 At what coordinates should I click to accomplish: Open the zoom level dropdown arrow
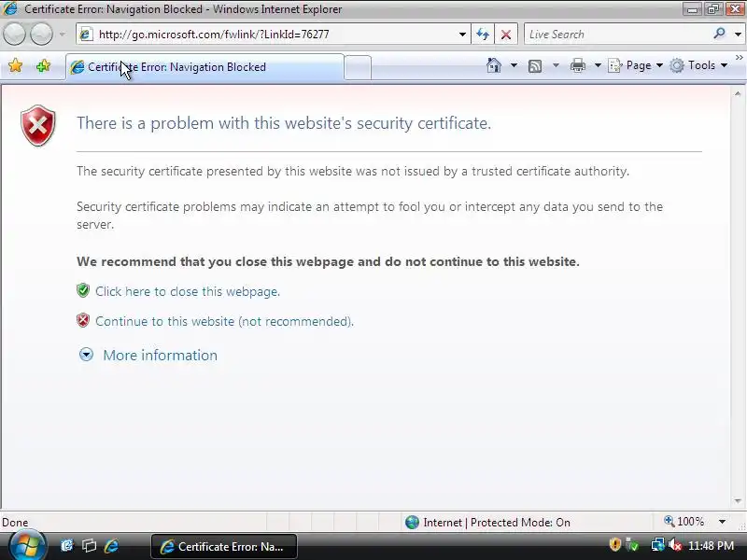[722, 522]
